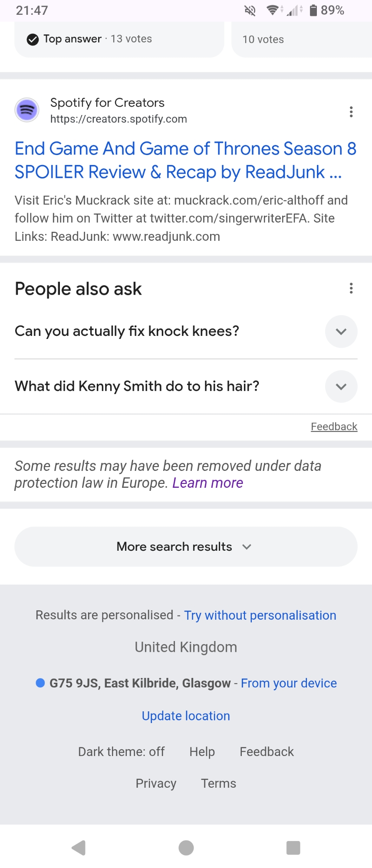Open the Privacy footer item

[156, 783]
